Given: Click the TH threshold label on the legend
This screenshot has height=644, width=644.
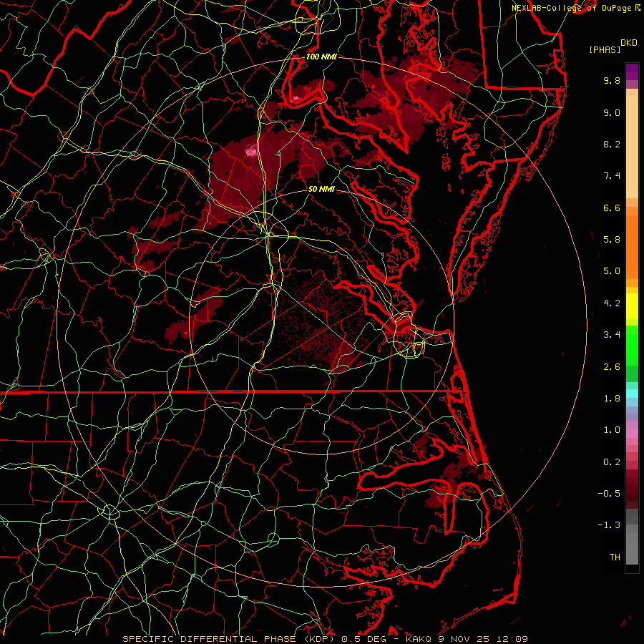Looking at the screenshot, I should [x=615, y=557].
